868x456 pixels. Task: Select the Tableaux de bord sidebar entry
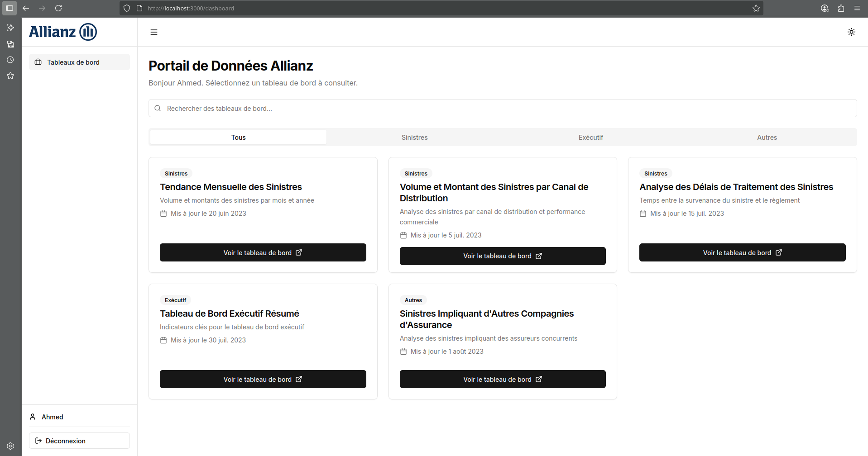tap(79, 62)
